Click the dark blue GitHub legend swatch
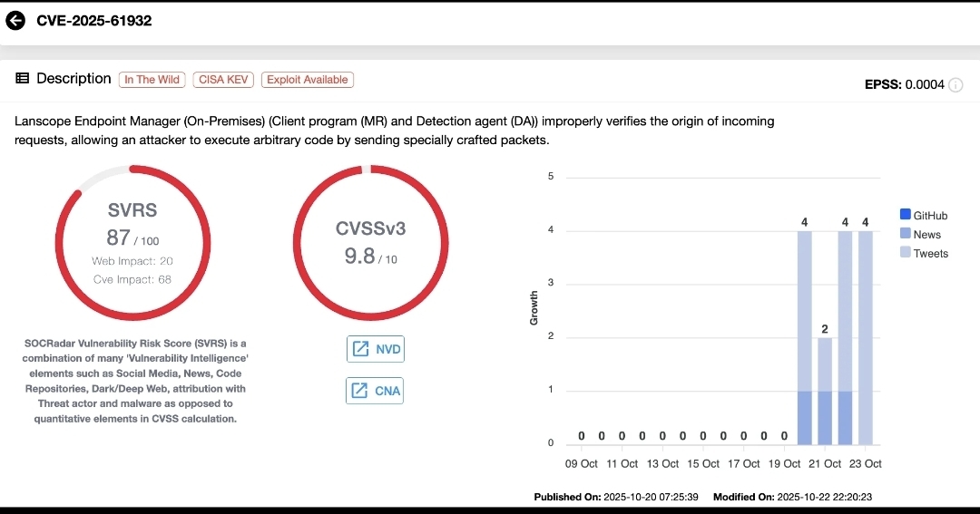 coord(905,215)
